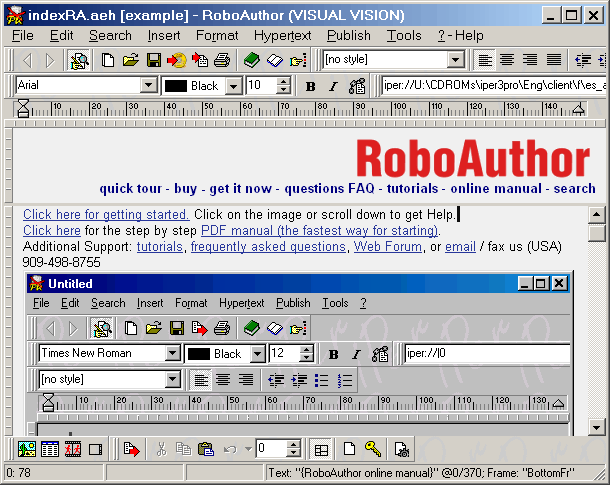Click the Open folder icon in main toolbar
The height and width of the screenshot is (485, 610).
click(130, 60)
